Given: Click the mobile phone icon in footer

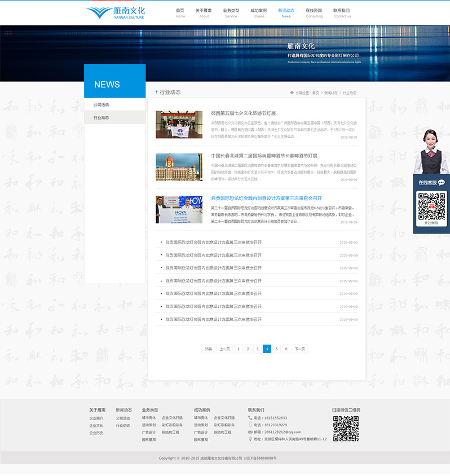Looking at the screenshot, I should (250, 425).
